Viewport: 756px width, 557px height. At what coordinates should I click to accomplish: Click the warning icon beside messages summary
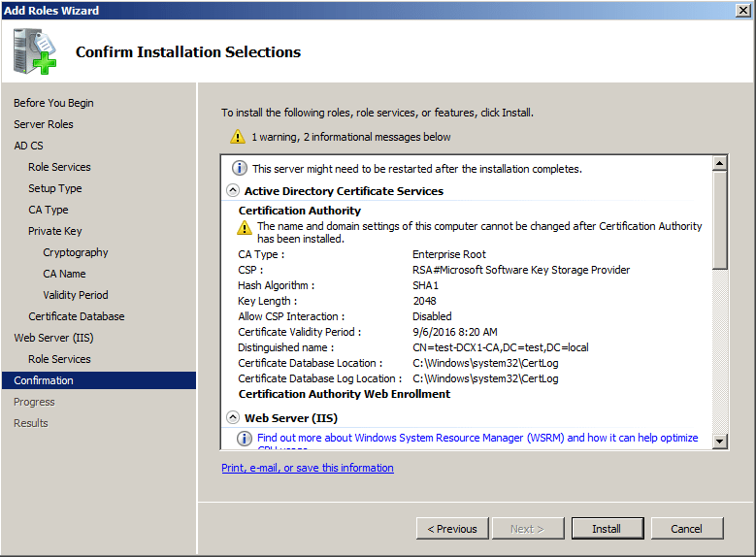[x=238, y=137]
